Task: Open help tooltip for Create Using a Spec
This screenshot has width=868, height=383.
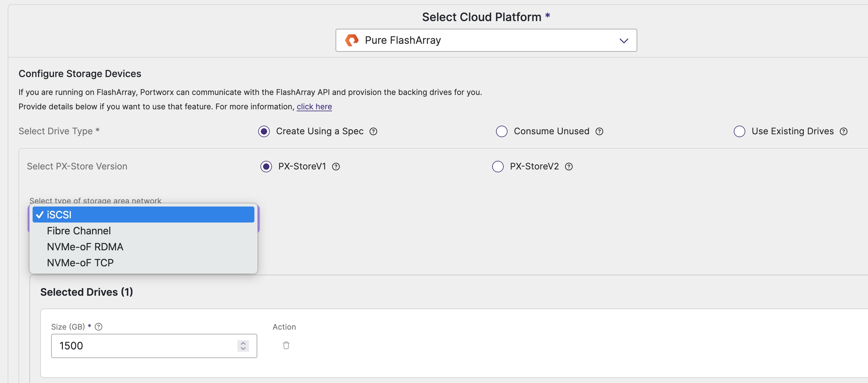Action: [x=373, y=131]
